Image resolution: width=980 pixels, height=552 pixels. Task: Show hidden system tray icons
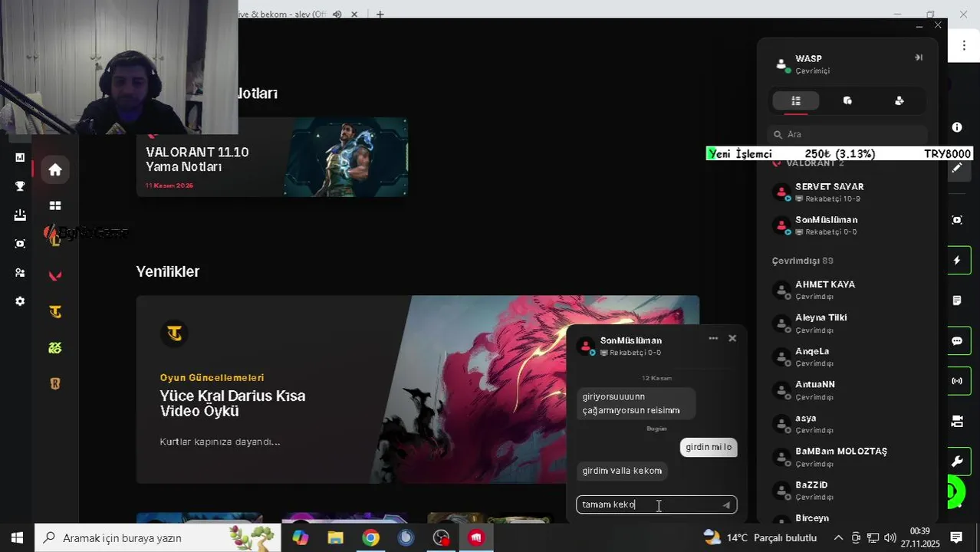click(838, 538)
